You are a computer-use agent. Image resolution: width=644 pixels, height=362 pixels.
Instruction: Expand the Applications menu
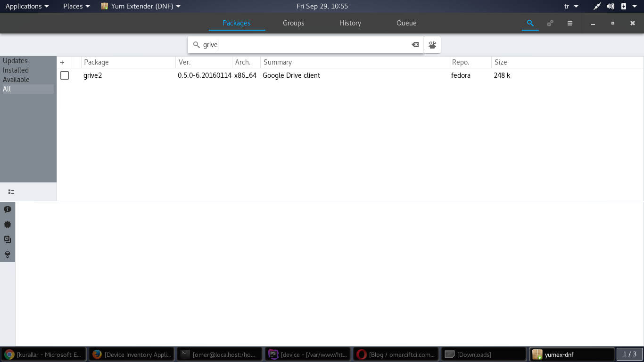[27, 6]
